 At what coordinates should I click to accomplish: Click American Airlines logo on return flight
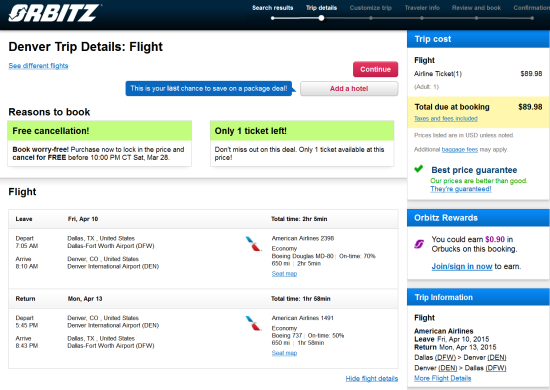253,323
